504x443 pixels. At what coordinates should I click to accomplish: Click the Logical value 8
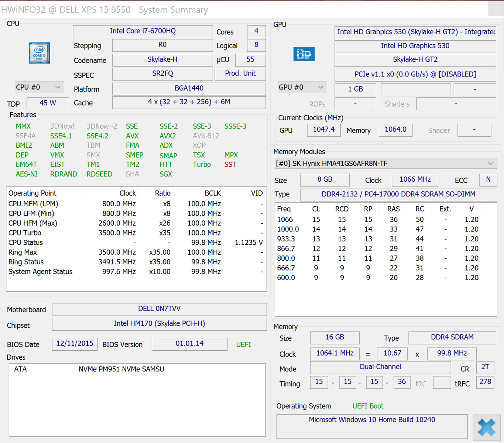pyautogui.click(x=256, y=45)
